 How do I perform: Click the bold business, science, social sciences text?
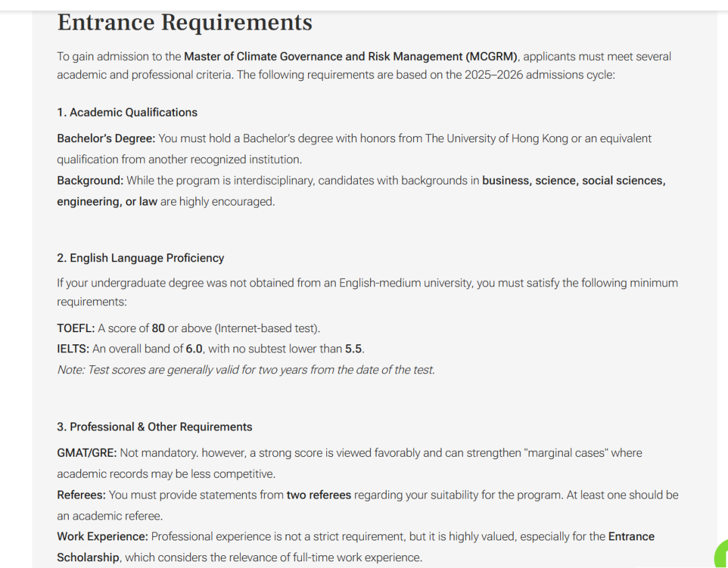[x=573, y=181]
